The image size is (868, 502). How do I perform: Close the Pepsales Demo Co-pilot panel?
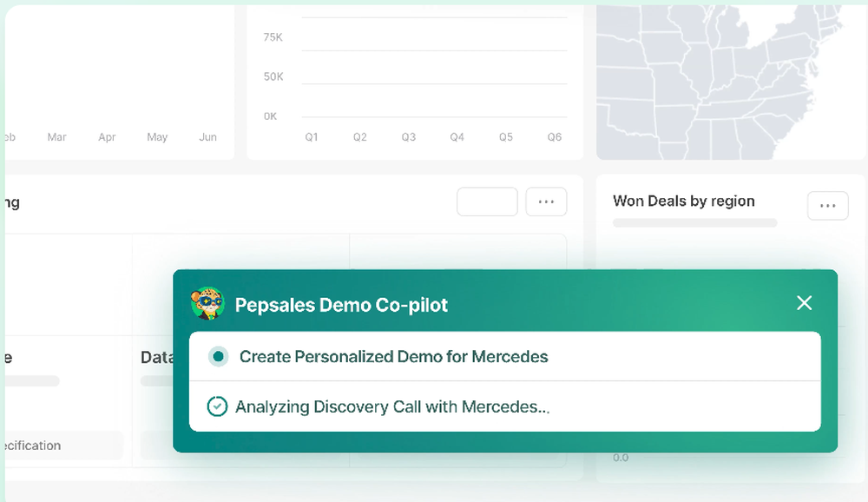pos(804,303)
